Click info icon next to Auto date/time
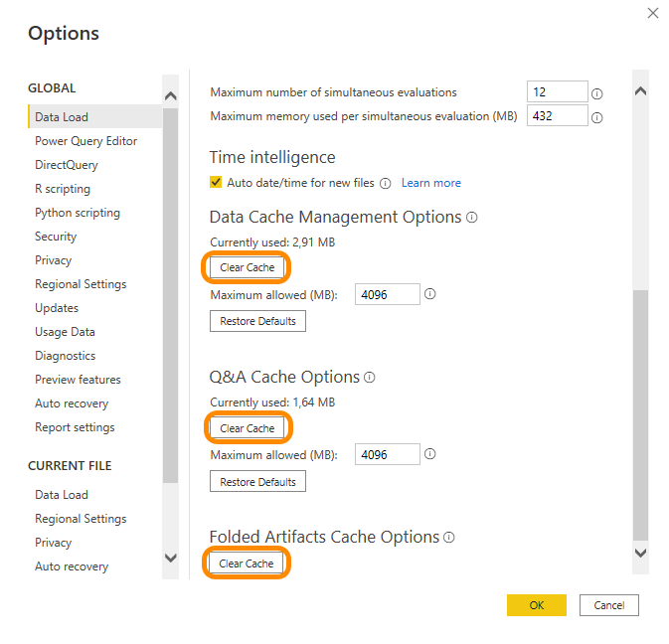 click(x=385, y=183)
